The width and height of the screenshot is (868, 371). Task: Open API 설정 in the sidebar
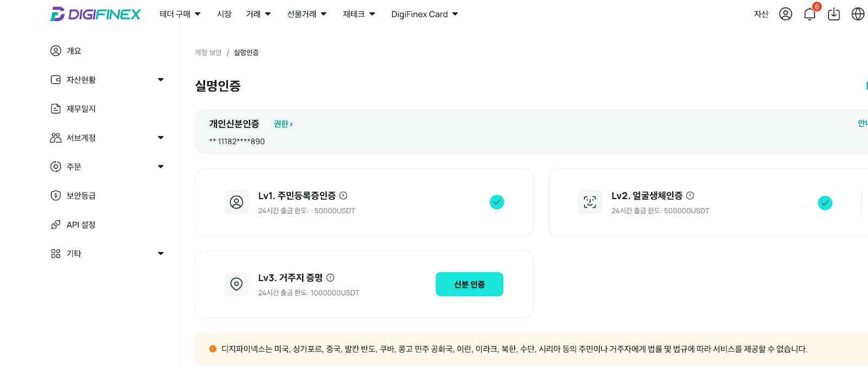[x=81, y=225]
